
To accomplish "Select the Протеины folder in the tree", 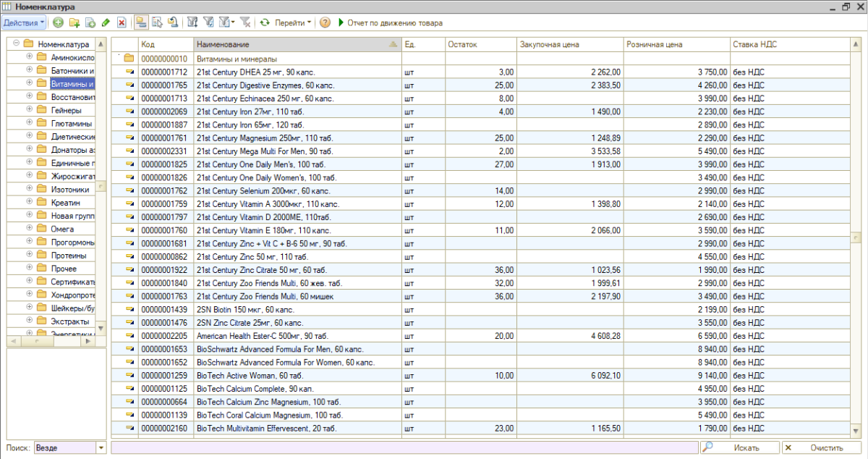I will click(69, 256).
